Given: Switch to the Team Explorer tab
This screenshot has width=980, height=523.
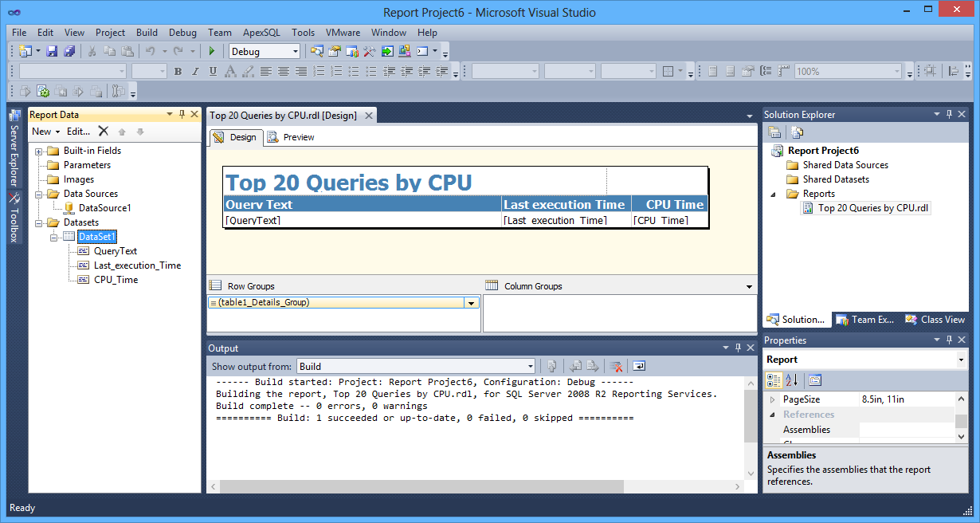Looking at the screenshot, I should (x=864, y=320).
